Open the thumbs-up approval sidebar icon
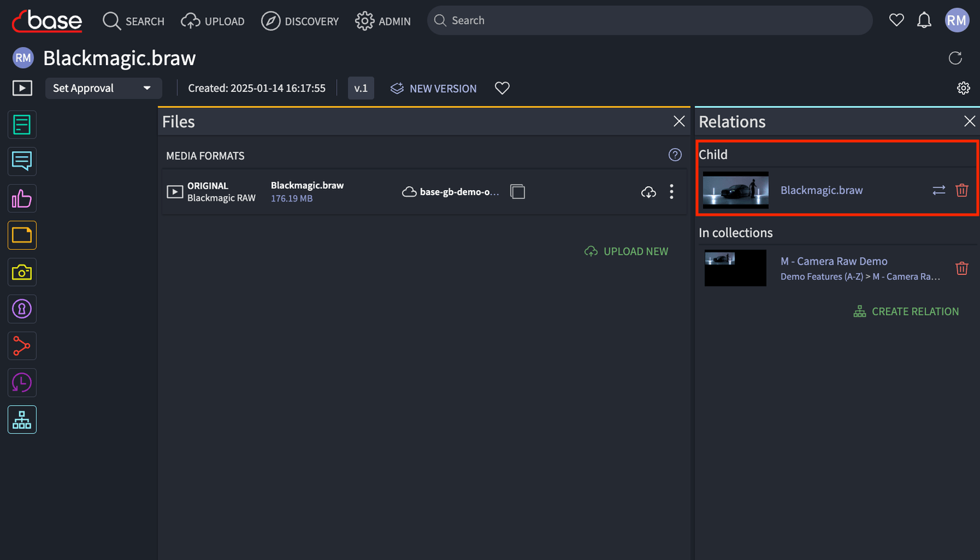The image size is (980, 560). coord(22,198)
